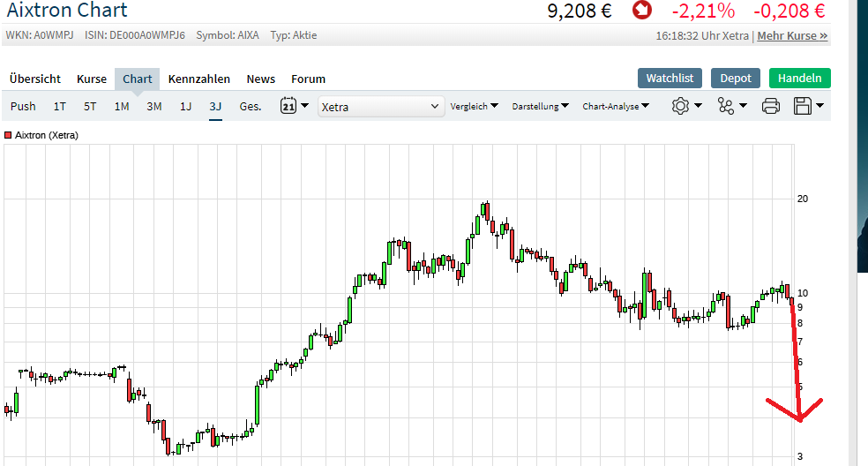This screenshot has height=466, width=868.
Task: Expand the arrow next to share icon
Action: click(x=743, y=105)
